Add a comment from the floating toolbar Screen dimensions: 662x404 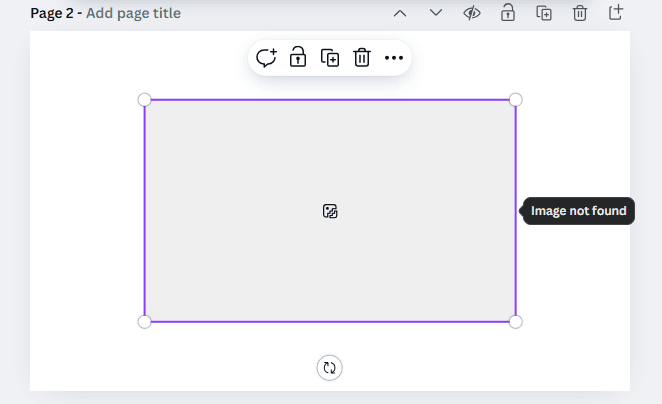(x=266, y=58)
